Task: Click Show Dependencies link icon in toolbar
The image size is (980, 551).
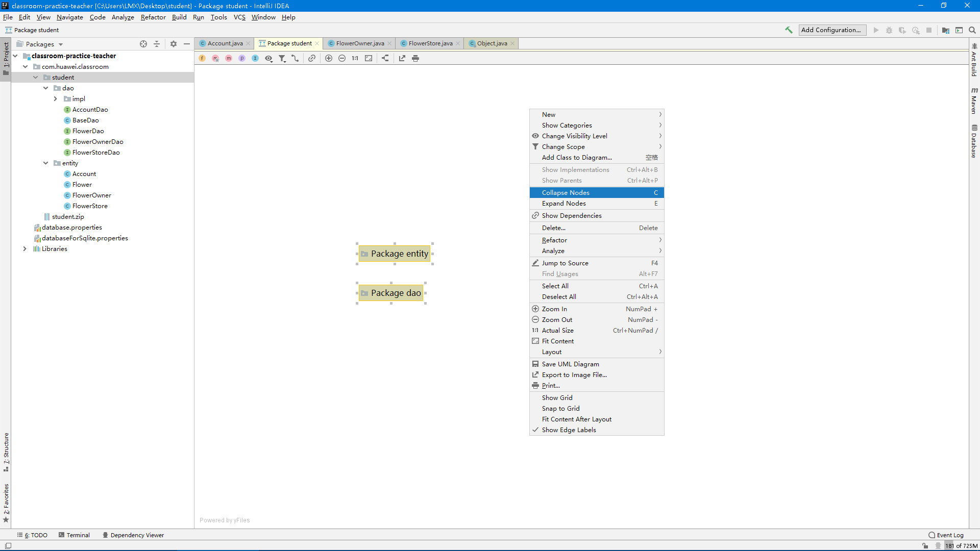Action: point(312,58)
